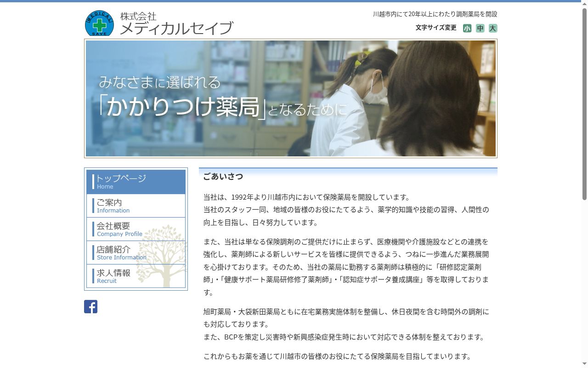Set text size to large (大)
The width and height of the screenshot is (588, 368).
point(493,28)
